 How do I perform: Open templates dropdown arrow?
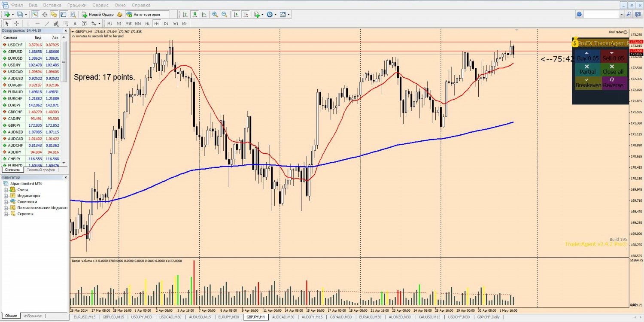point(289,14)
